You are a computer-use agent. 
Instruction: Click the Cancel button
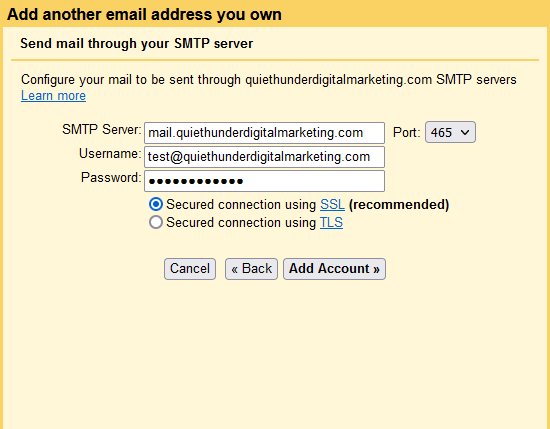coord(190,269)
